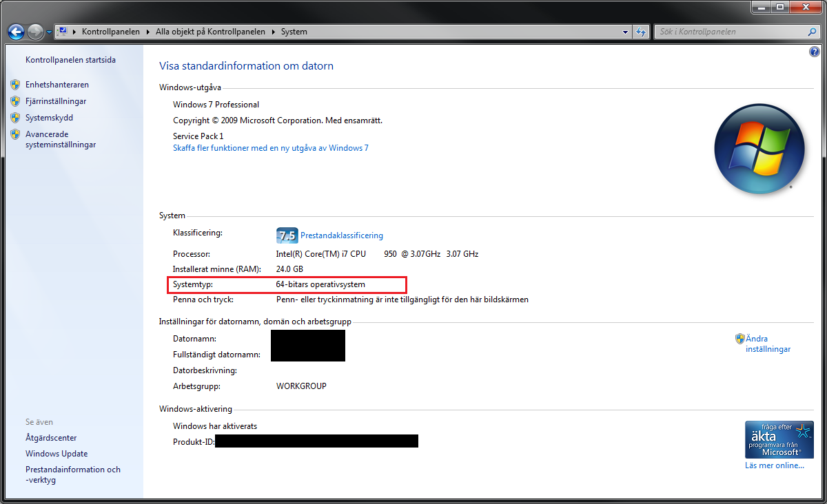The height and width of the screenshot is (504, 827).
Task: Go back with the Back arrow button
Action: tap(17, 32)
